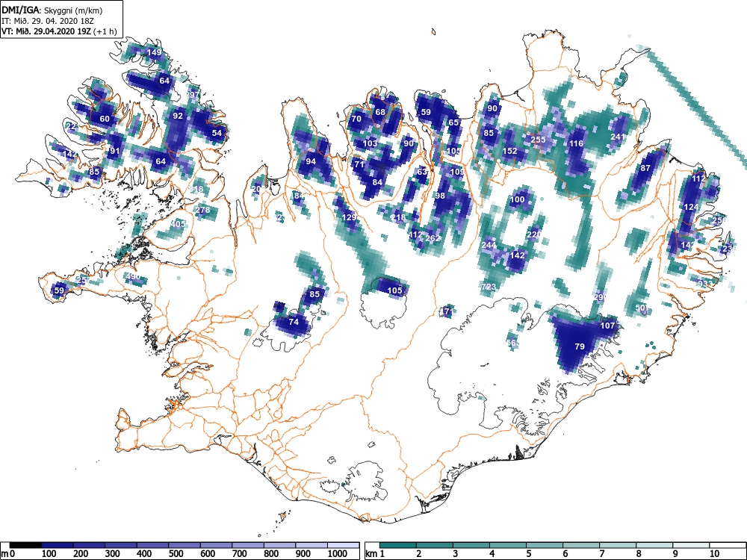Click the map value '71'

359,164
